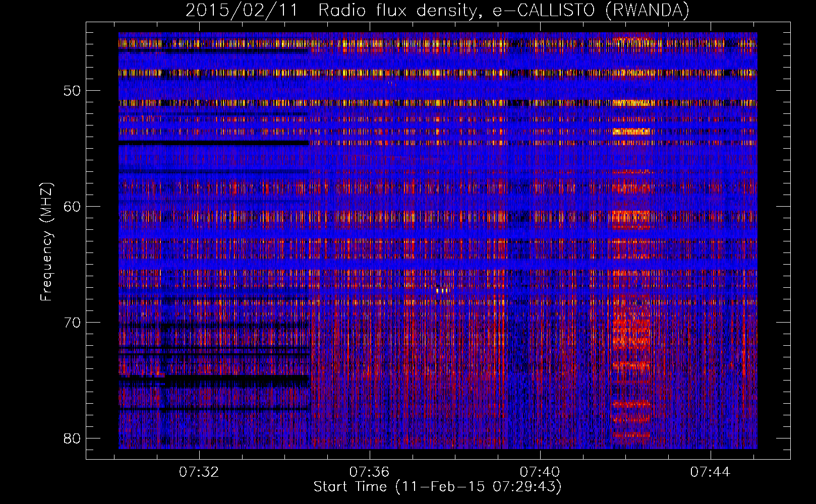
Task: Click the 50 MHz frequency tick label
Action: [x=72, y=91]
